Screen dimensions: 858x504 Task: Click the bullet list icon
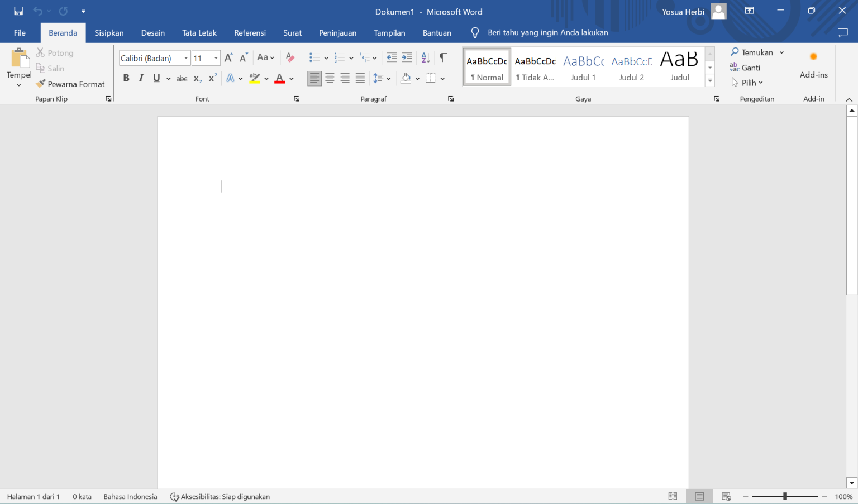click(314, 57)
